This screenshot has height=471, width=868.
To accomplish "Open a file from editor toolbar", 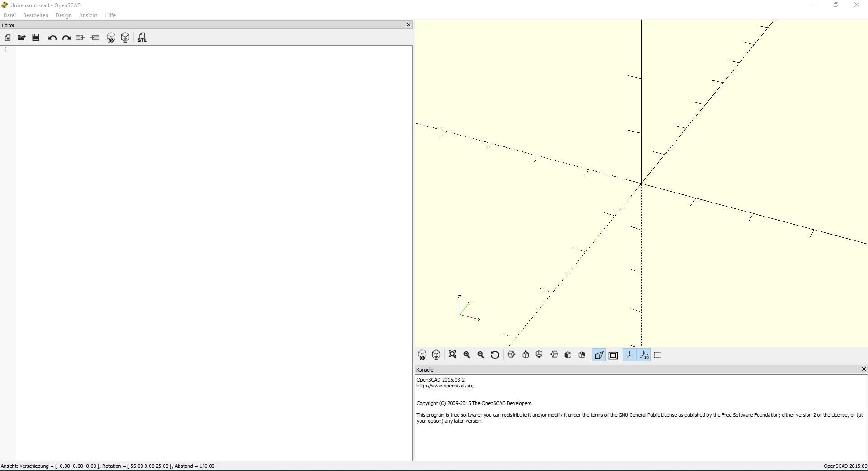I will [21, 38].
